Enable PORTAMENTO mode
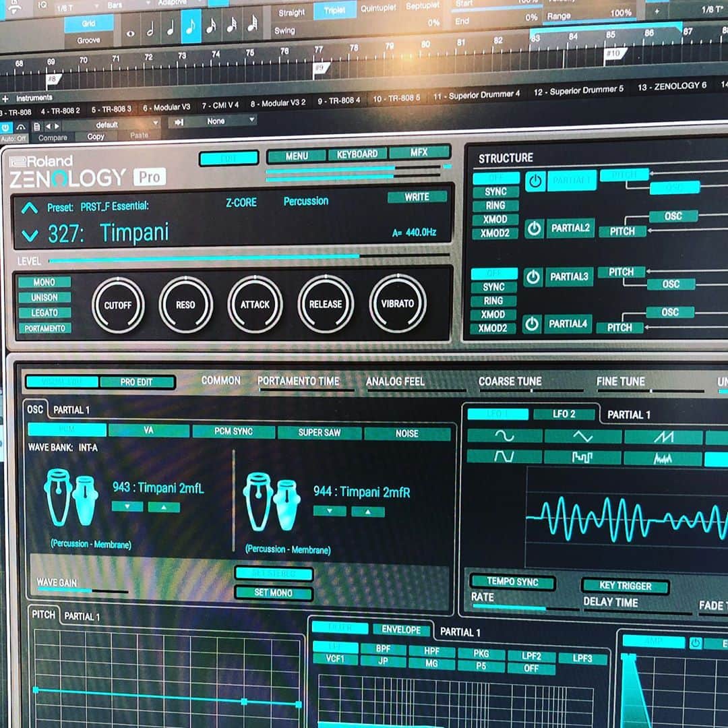 (x=44, y=328)
